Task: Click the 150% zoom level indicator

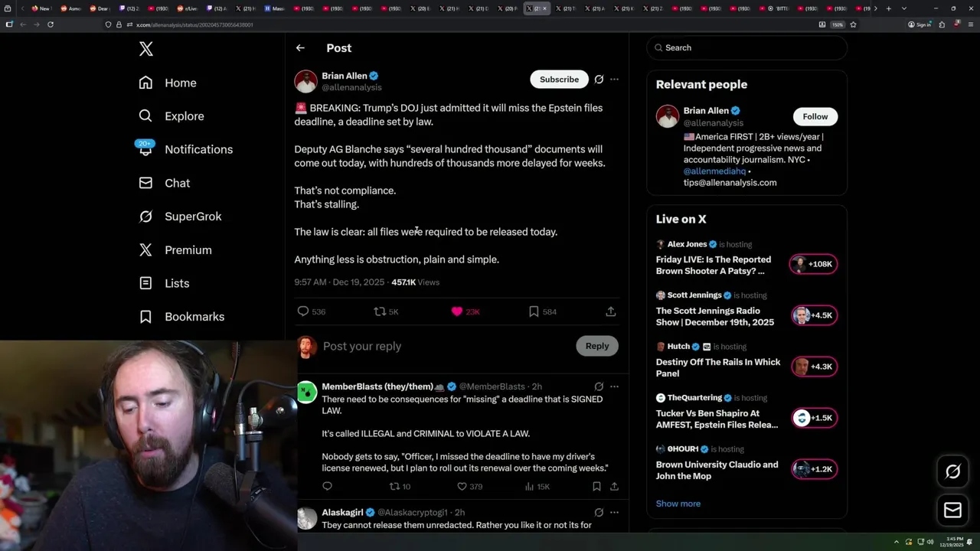Action: pos(838,24)
